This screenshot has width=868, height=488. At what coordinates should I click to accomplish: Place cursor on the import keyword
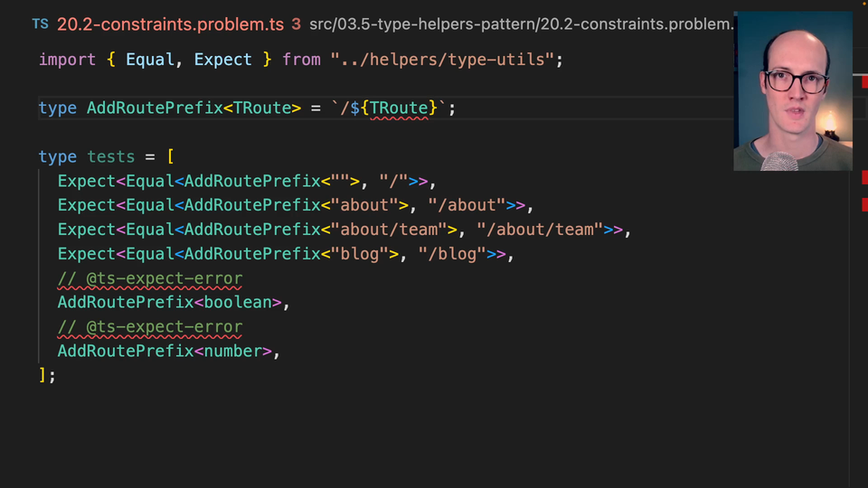click(67, 60)
